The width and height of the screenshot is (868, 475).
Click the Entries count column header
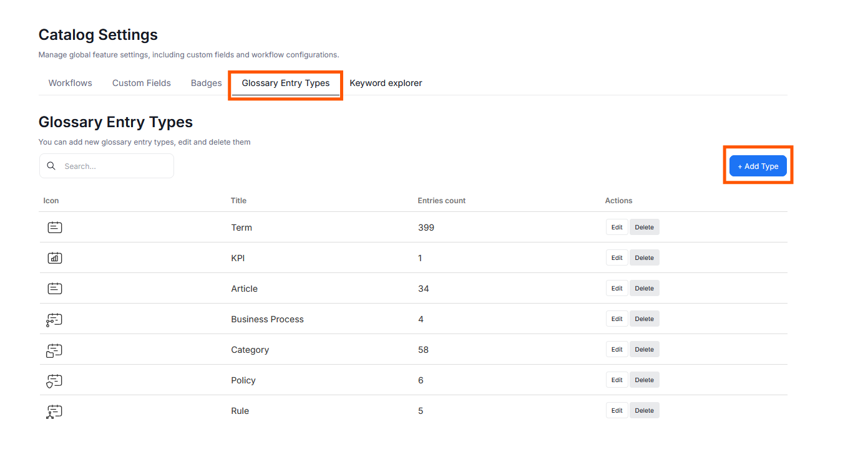click(442, 201)
